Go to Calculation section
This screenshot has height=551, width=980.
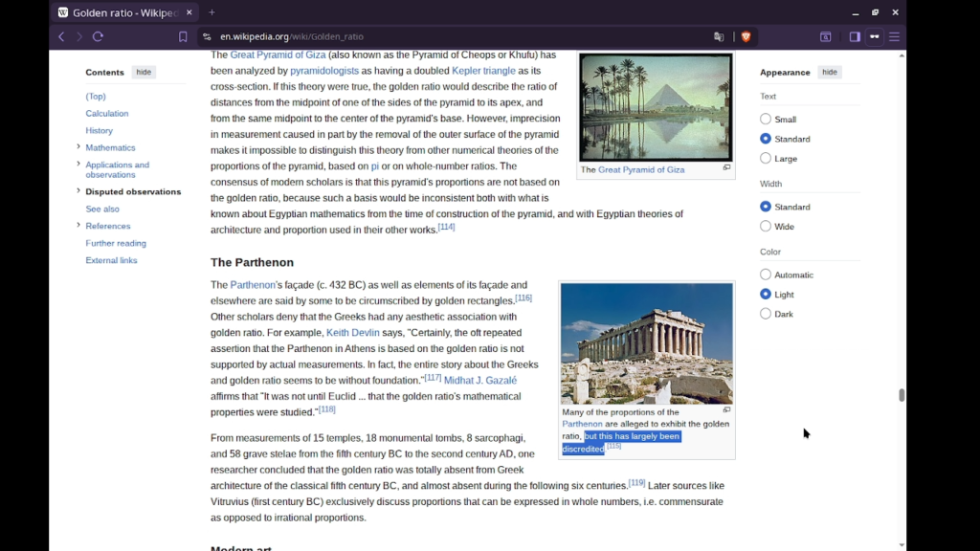click(x=107, y=113)
